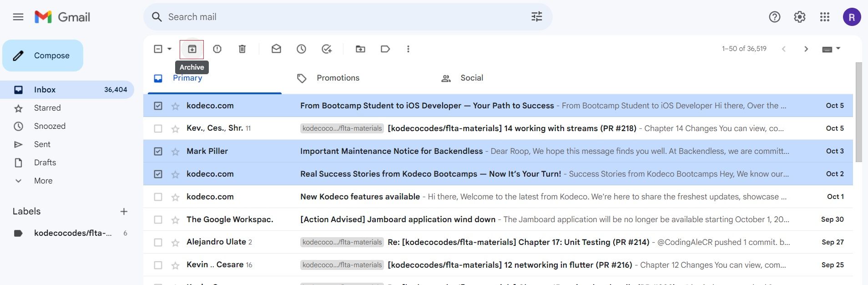Click the Move to folder icon

[360, 49]
